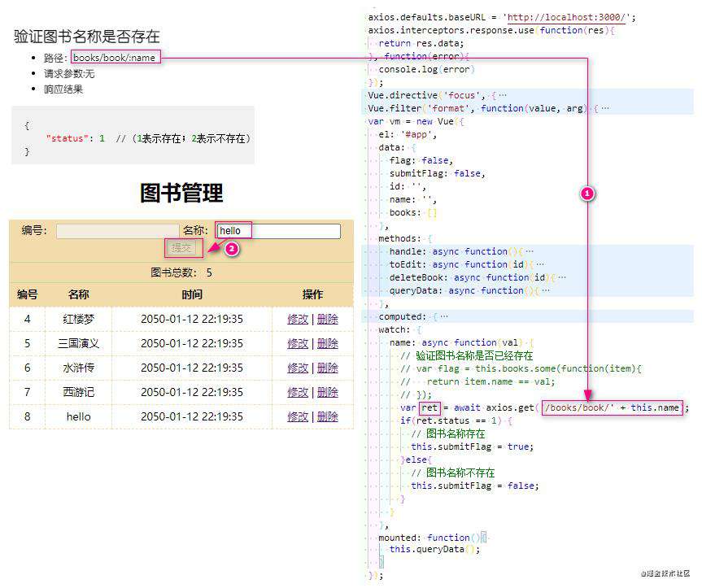Image resolution: width=702 pixels, height=588 pixels.
Task: Click the 图书管理 page heading
Action: (181, 194)
